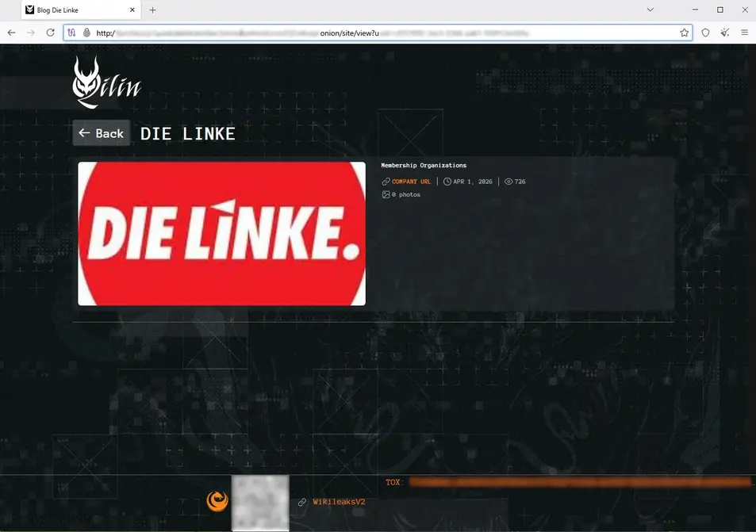
Task: Open the Tor circuit icon in address bar
Action: click(x=71, y=33)
